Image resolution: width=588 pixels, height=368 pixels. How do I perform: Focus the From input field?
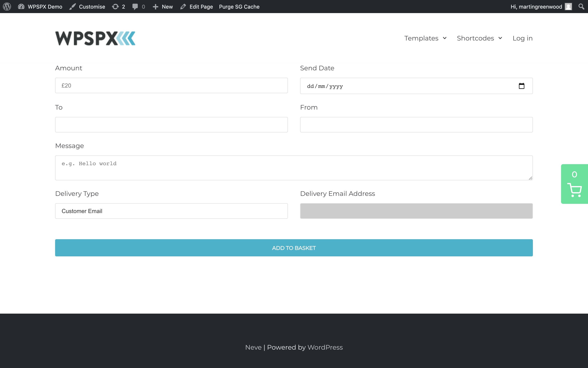pyautogui.click(x=416, y=125)
